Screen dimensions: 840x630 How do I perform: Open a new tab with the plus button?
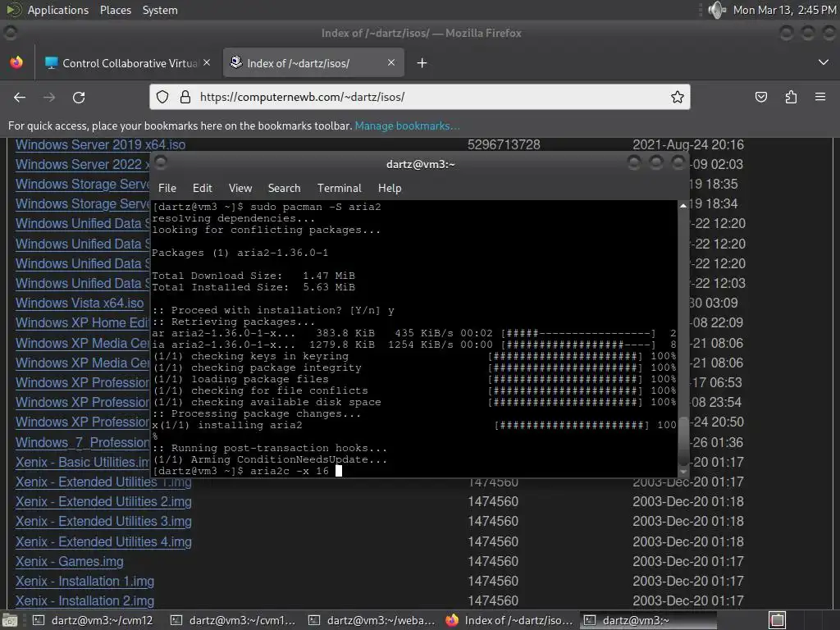(x=422, y=63)
